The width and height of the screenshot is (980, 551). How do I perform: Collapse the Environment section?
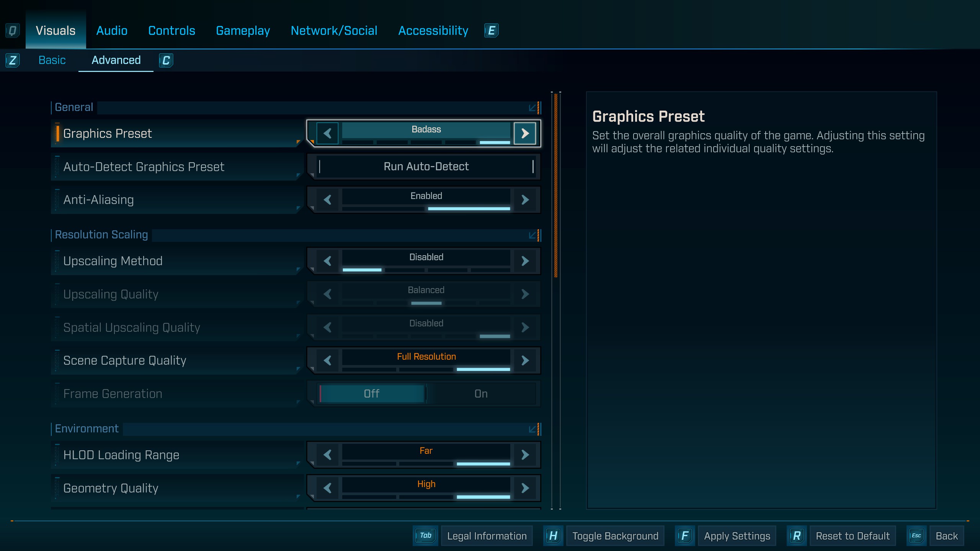click(532, 429)
